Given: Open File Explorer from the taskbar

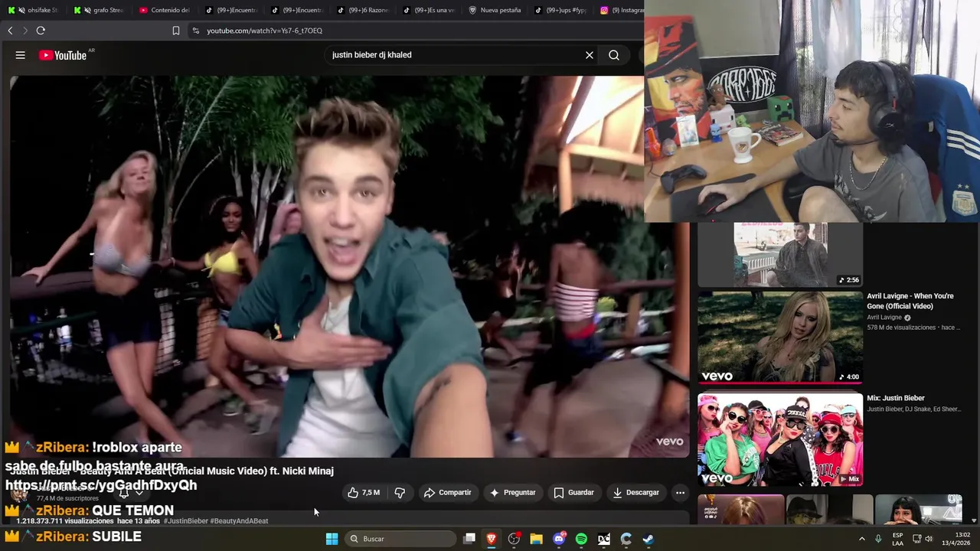Looking at the screenshot, I should click(x=537, y=539).
